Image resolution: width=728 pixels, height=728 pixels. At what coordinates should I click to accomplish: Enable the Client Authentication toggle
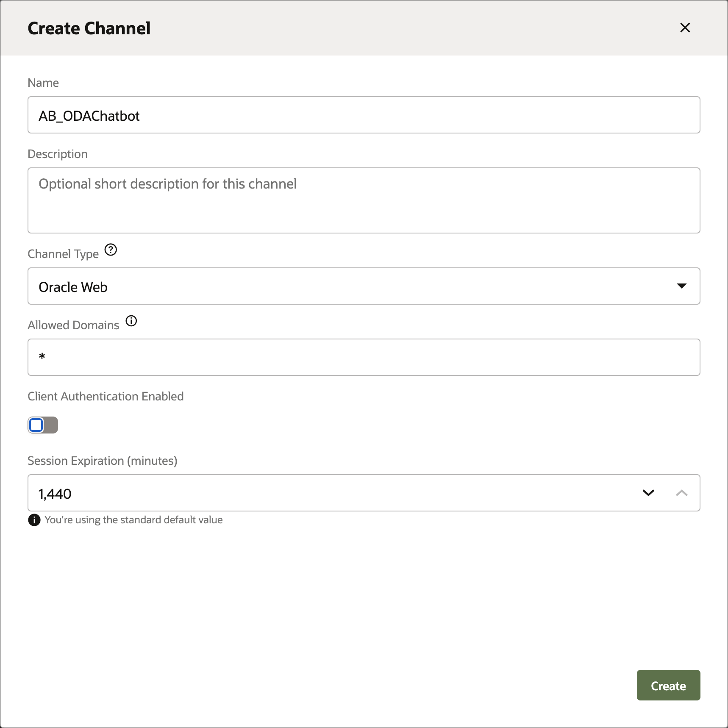coord(42,425)
